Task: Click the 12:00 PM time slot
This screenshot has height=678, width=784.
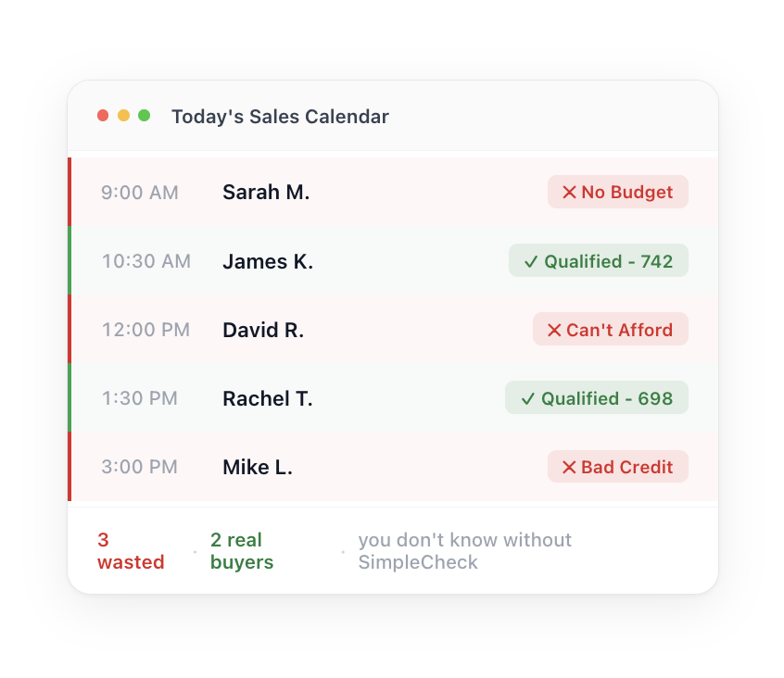Action: [x=145, y=330]
